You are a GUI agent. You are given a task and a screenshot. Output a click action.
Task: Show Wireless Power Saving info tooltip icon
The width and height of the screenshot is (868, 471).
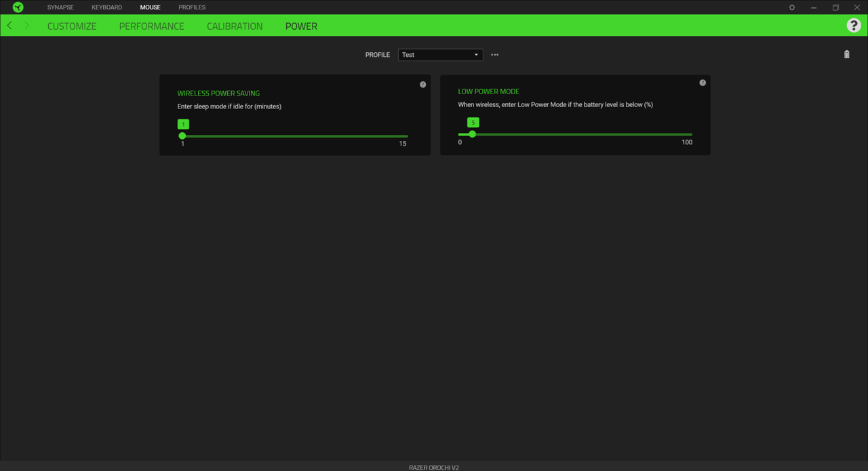point(423,85)
